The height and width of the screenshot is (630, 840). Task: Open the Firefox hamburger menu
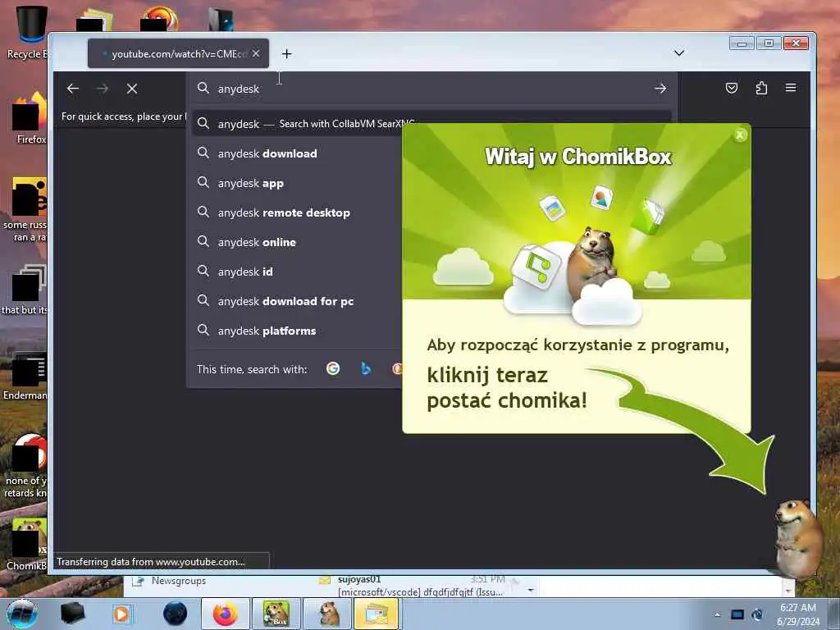coord(791,88)
